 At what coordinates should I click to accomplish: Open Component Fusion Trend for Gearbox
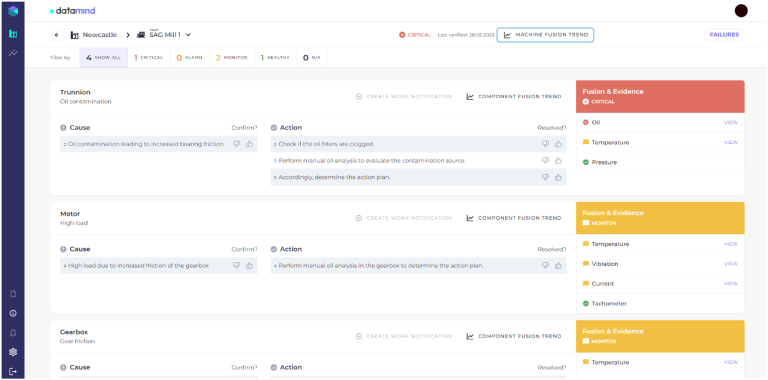click(514, 336)
